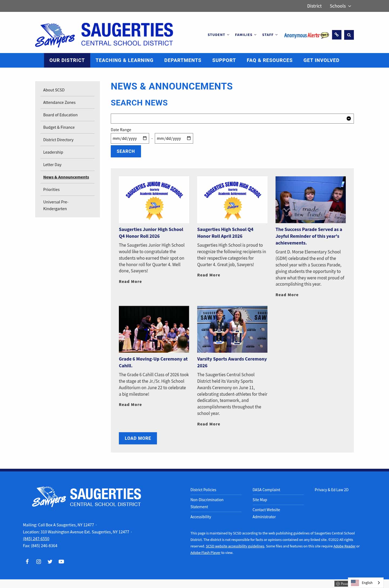Screen dimensions: 389x588
Task: Open the Teaching & Learning nav tab
Action: click(x=125, y=60)
